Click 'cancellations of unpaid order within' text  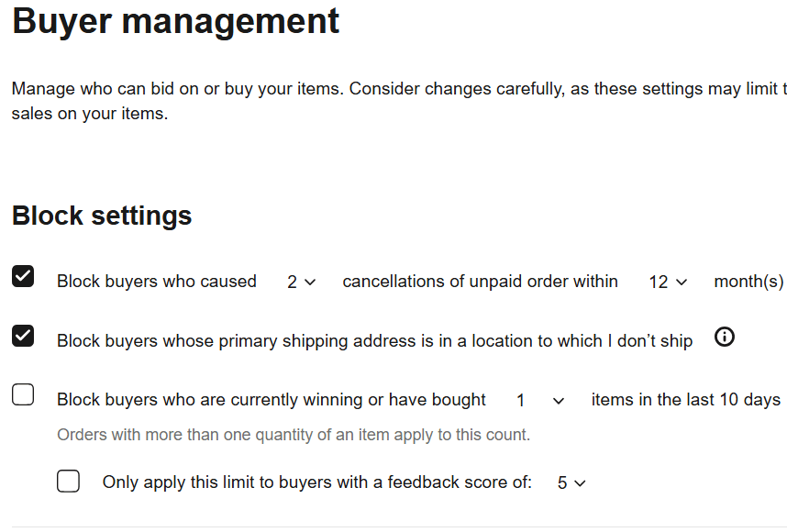pos(480,282)
